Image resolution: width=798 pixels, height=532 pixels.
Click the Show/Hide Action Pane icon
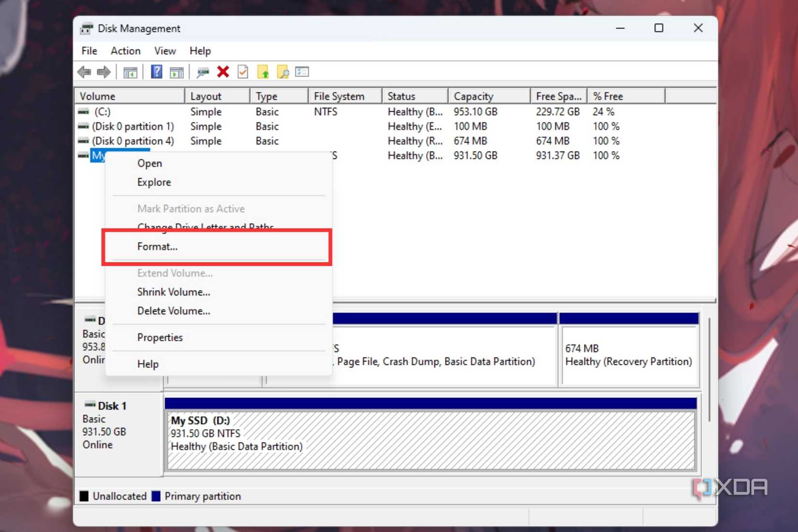click(x=177, y=73)
